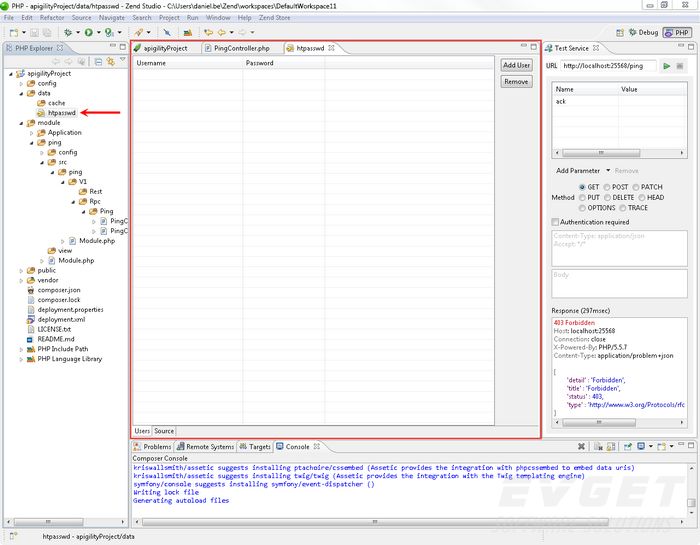
Task: Open the Run button dropdown arrow
Action: point(99,33)
